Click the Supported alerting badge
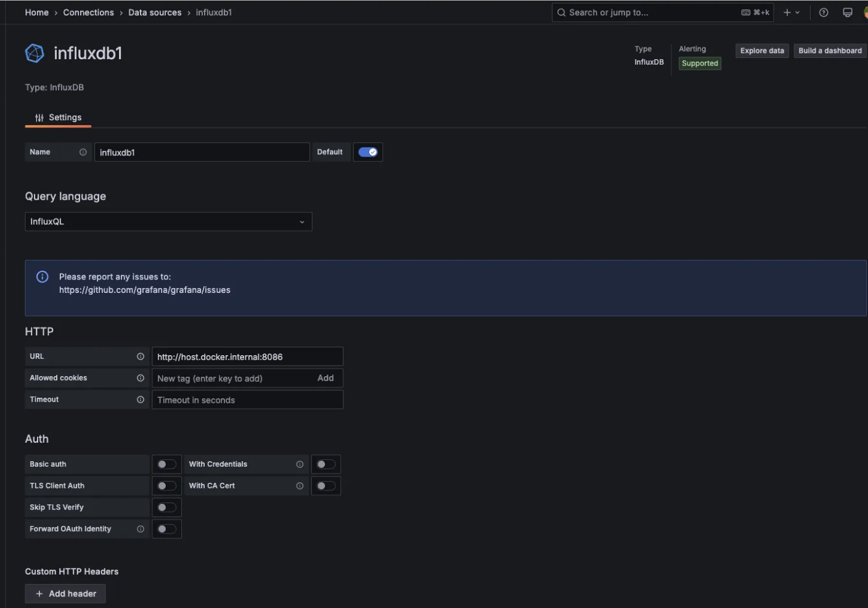The image size is (868, 608). 700,64
